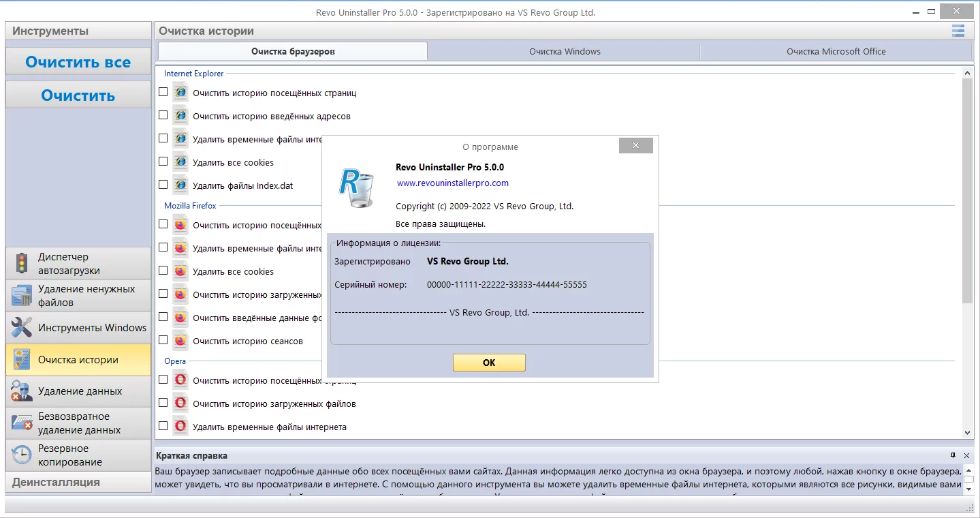Click the Очистить button
This screenshot has width=980, height=518.
point(78,95)
